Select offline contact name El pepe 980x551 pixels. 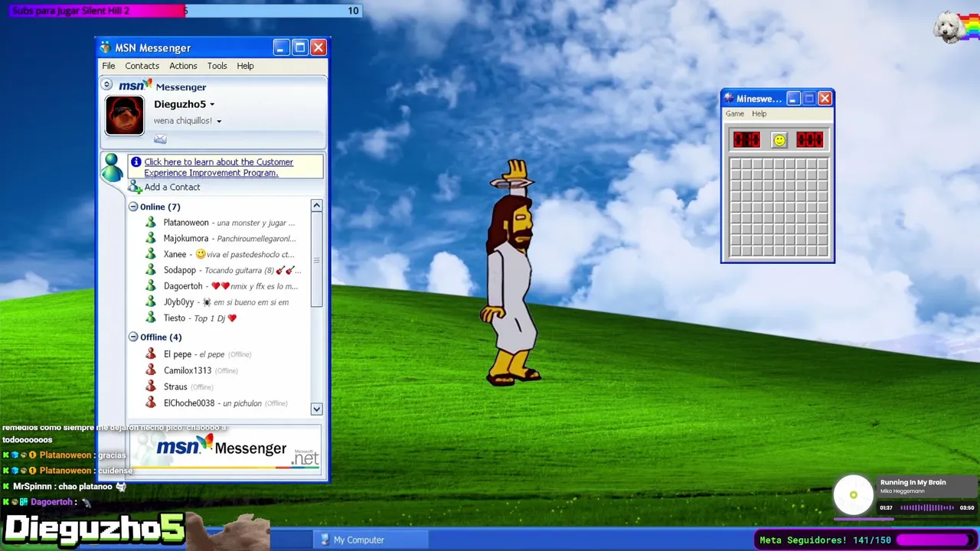178,354
